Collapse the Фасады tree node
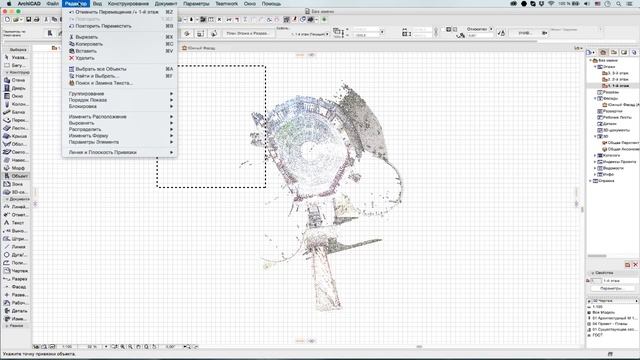Viewport: 640px width, 360px height. (x=596, y=98)
